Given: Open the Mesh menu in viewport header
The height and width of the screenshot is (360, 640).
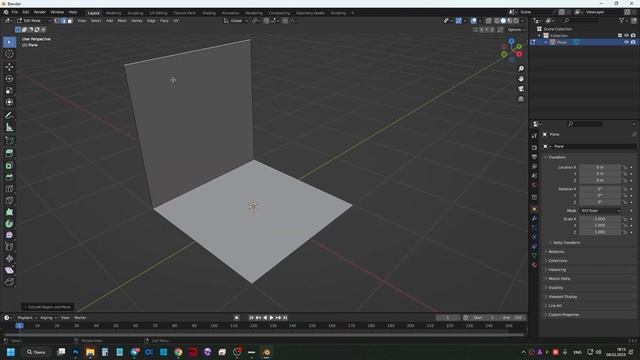Looking at the screenshot, I should pos(122,20).
